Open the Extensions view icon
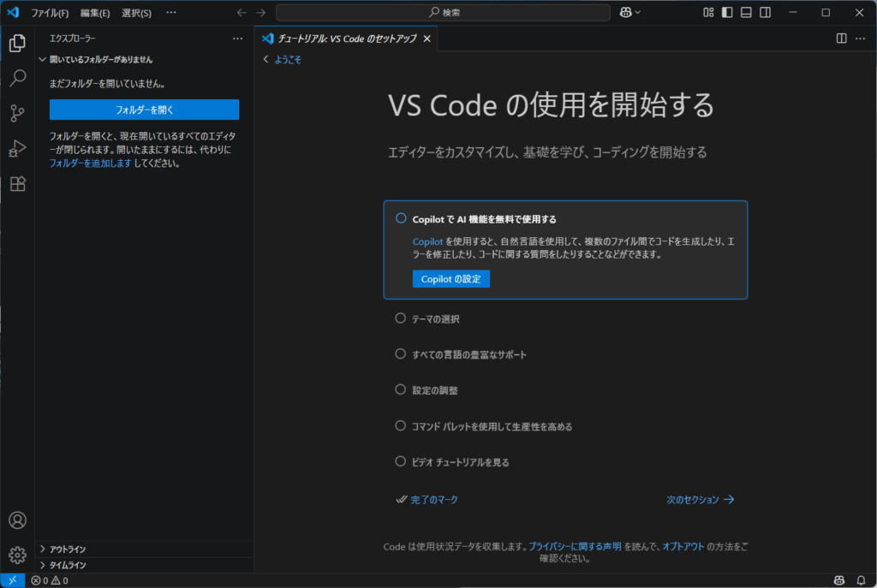 pyautogui.click(x=17, y=184)
